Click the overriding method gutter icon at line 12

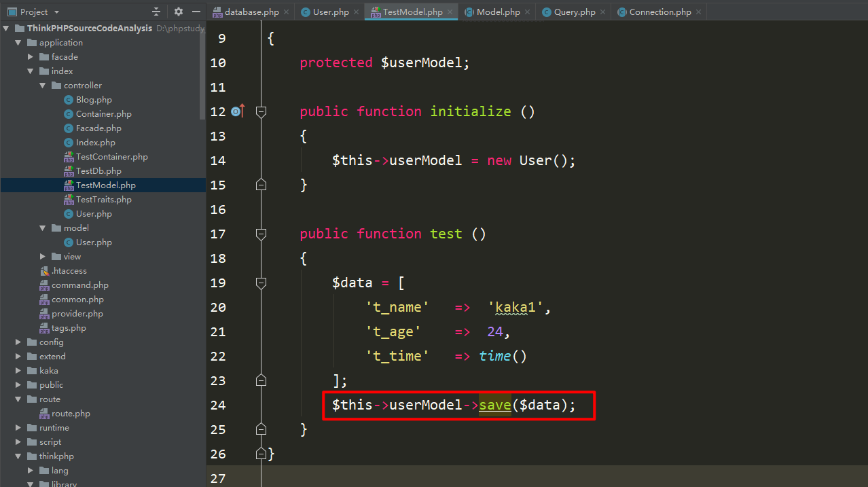pyautogui.click(x=238, y=111)
